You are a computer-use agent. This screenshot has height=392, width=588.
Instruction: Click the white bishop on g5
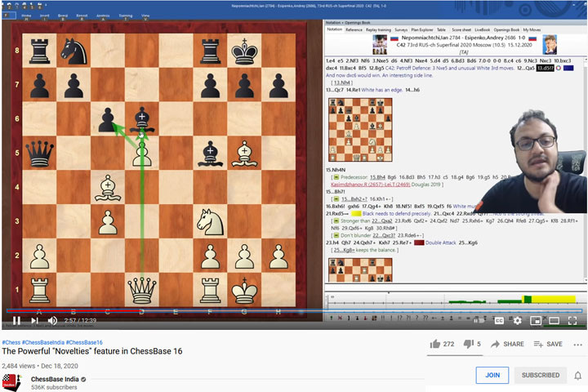click(x=244, y=153)
